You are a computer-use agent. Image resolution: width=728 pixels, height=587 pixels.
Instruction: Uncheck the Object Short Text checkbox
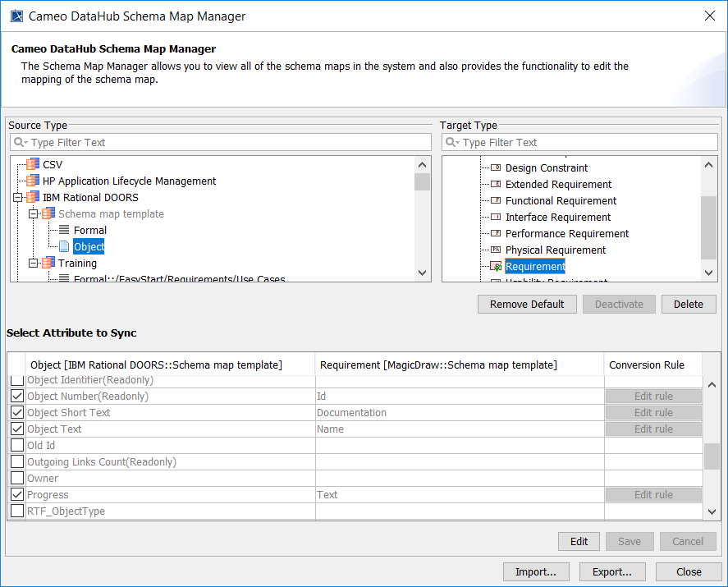(16, 413)
